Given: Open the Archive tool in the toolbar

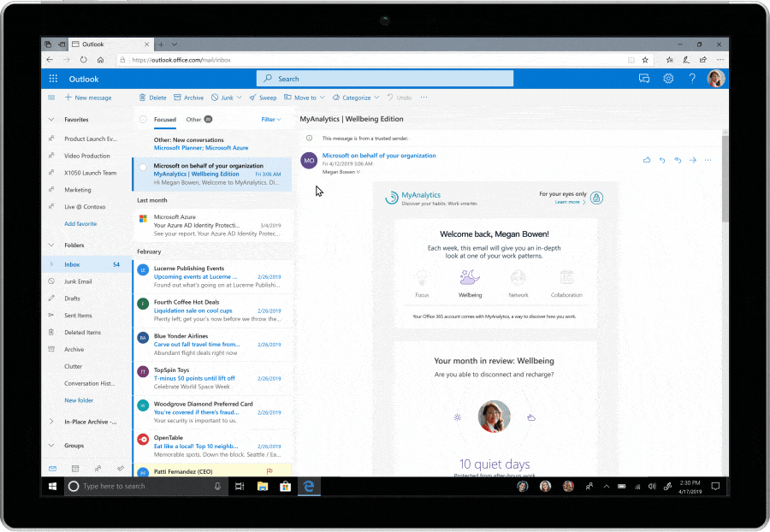Looking at the screenshot, I should pyautogui.click(x=188, y=98).
